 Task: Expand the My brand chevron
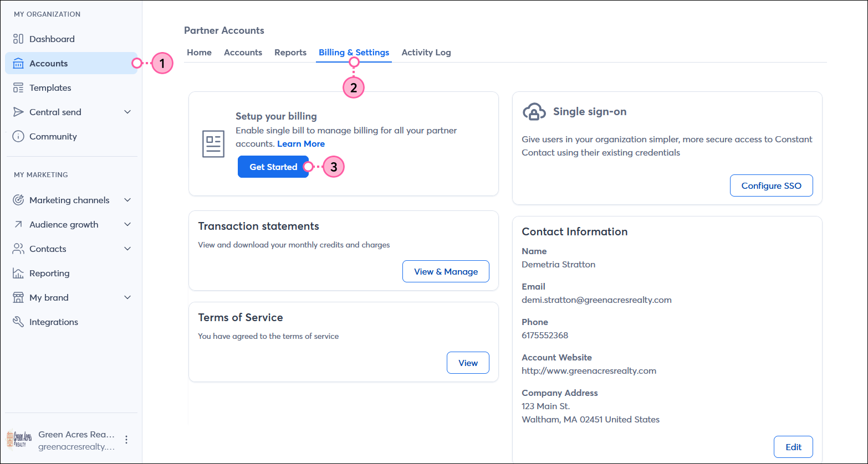tap(127, 297)
